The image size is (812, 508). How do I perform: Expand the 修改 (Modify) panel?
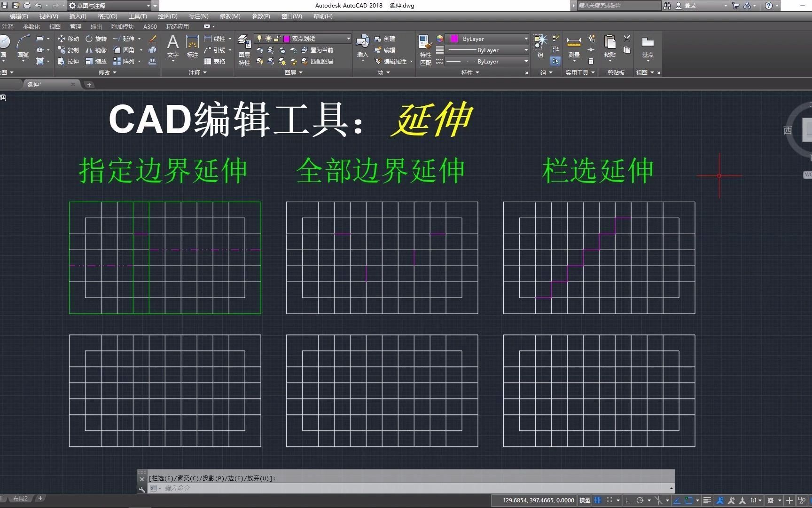click(114, 72)
